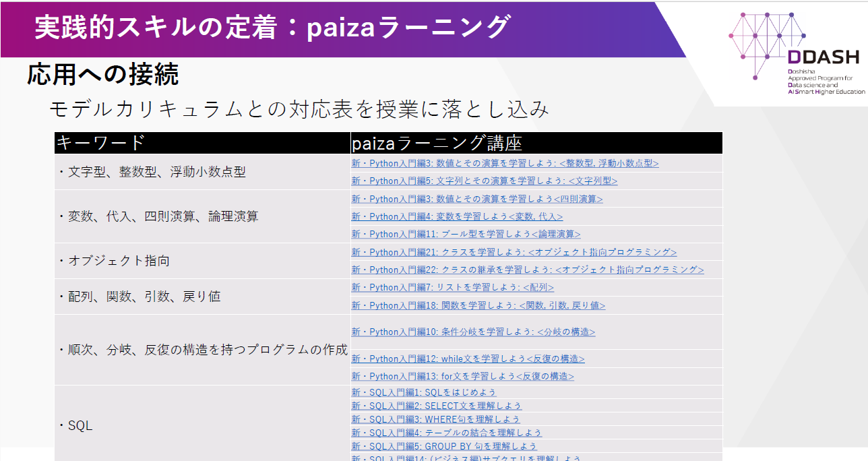The image size is (868, 461).
Task: Open 新・SQL入門編5 GROUP BY句 lesson link
Action: click(x=443, y=445)
